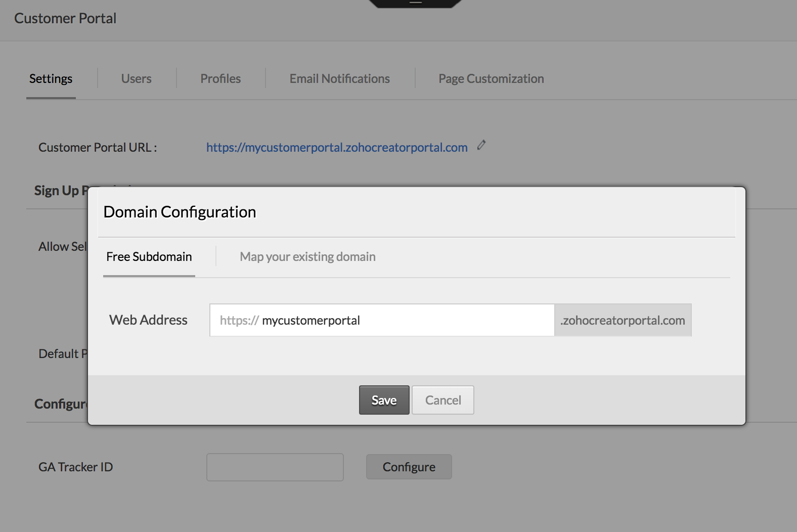The height and width of the screenshot is (532, 797).
Task: Click the GA Tracker ID label
Action: (x=76, y=467)
